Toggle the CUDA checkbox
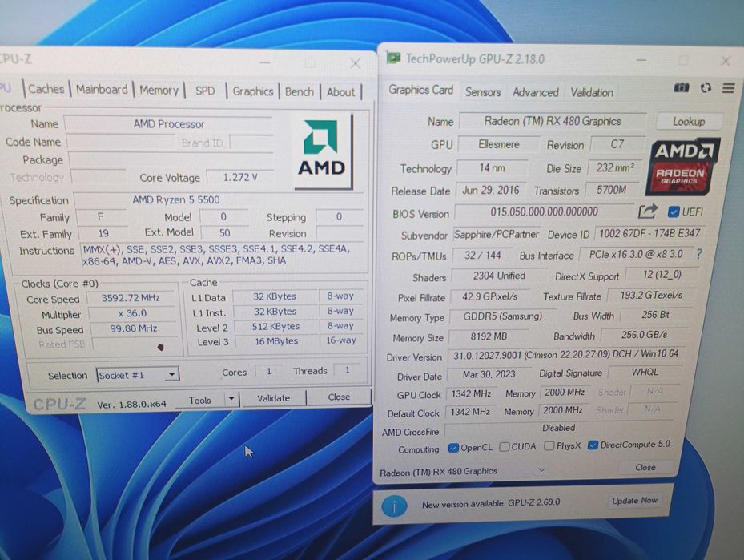The image size is (744, 560). point(505,446)
